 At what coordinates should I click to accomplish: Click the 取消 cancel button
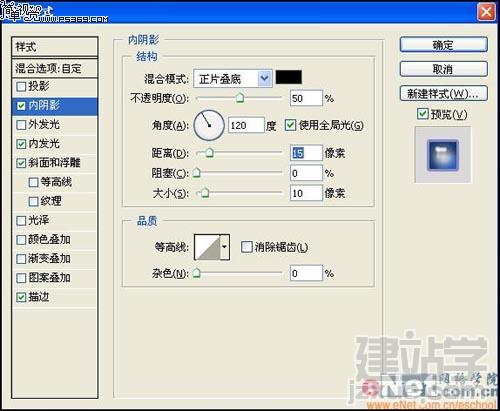click(443, 69)
